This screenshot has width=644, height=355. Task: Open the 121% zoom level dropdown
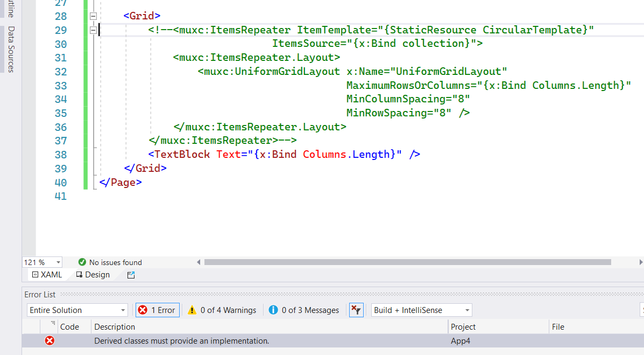[x=57, y=262]
